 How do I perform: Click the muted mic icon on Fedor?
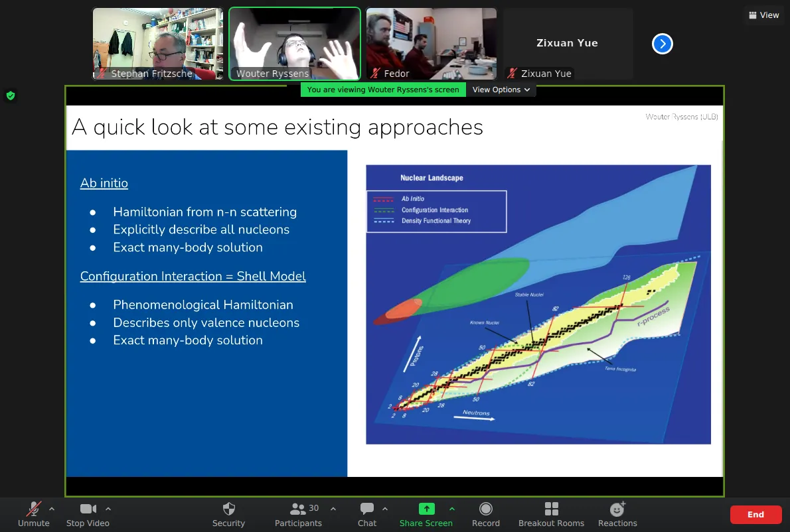pyautogui.click(x=375, y=74)
